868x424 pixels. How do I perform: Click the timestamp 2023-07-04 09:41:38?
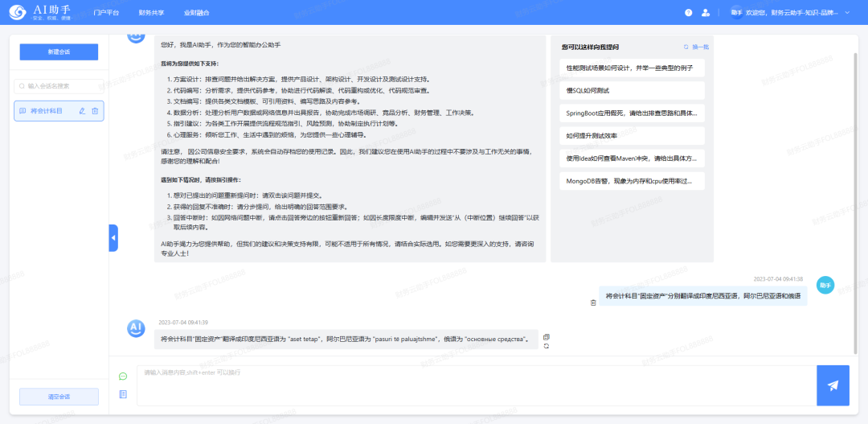(x=778, y=279)
